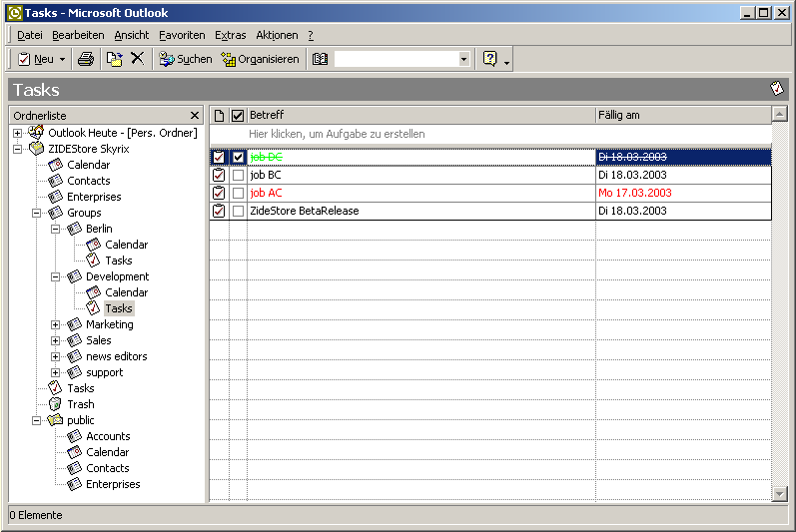
Task: Click task icon of job BC row
Action: pos(219,175)
